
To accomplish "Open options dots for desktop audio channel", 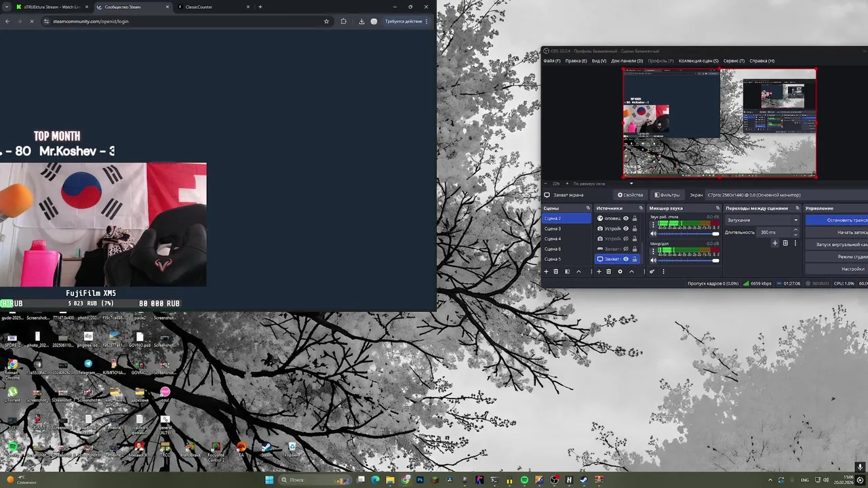I will (x=653, y=224).
